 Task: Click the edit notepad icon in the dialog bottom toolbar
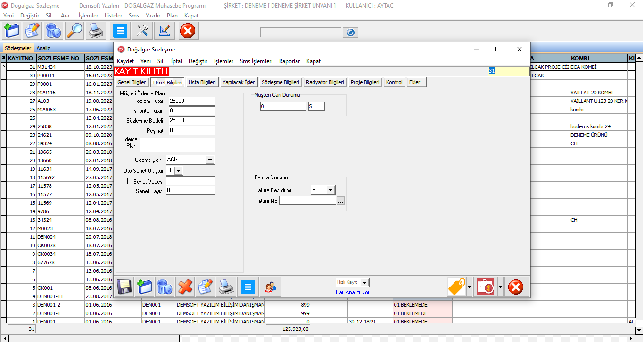tap(206, 287)
